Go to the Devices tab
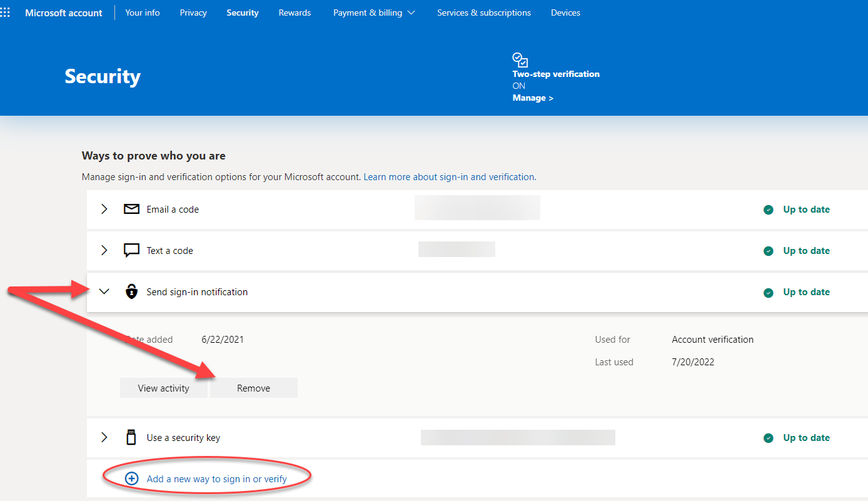This screenshot has height=501, width=868. pos(565,13)
